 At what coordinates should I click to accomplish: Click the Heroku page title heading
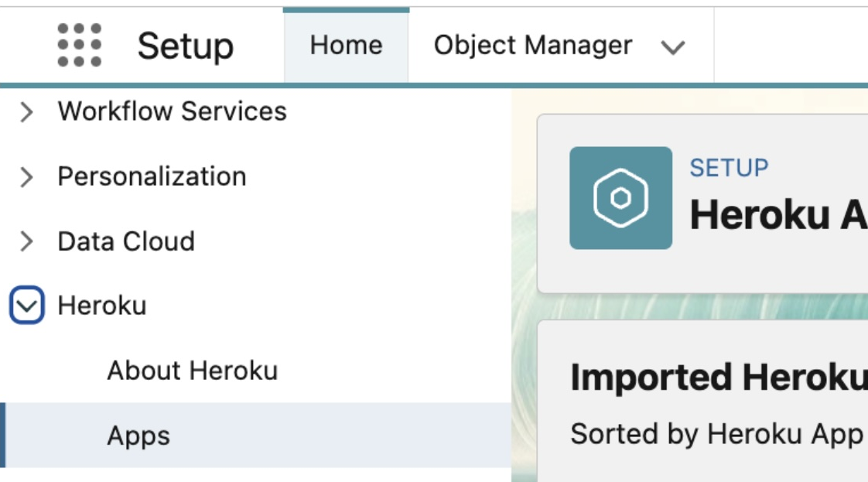(x=777, y=214)
